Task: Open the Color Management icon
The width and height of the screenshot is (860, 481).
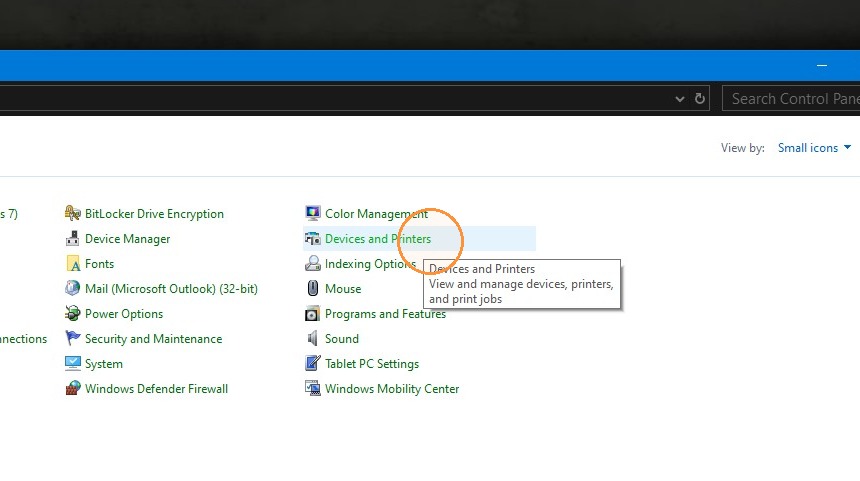Action: coord(313,213)
